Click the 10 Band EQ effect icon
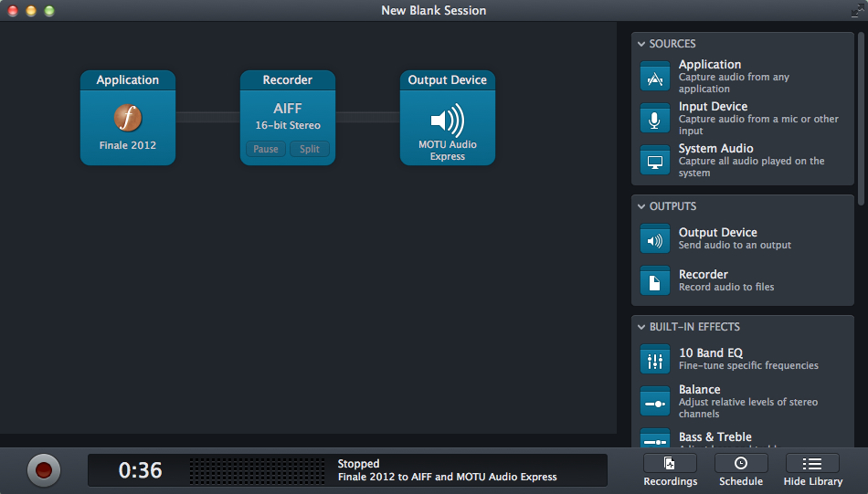 (x=655, y=360)
